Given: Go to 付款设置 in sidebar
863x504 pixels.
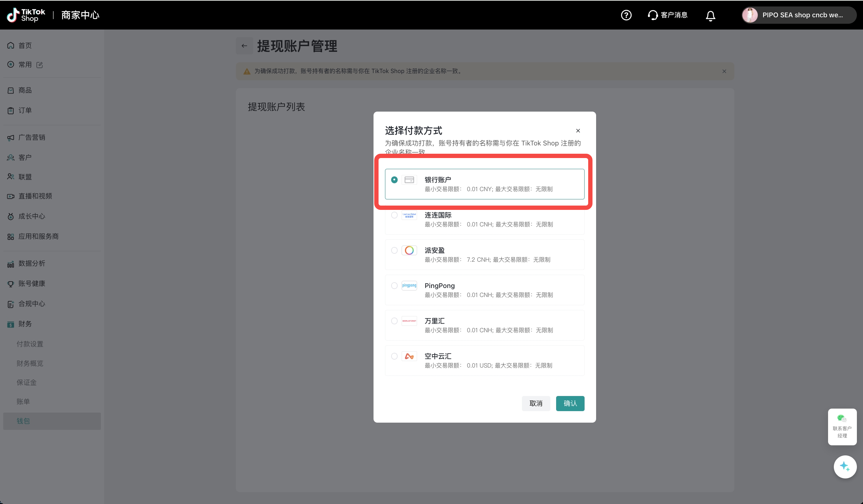Looking at the screenshot, I should click(30, 344).
